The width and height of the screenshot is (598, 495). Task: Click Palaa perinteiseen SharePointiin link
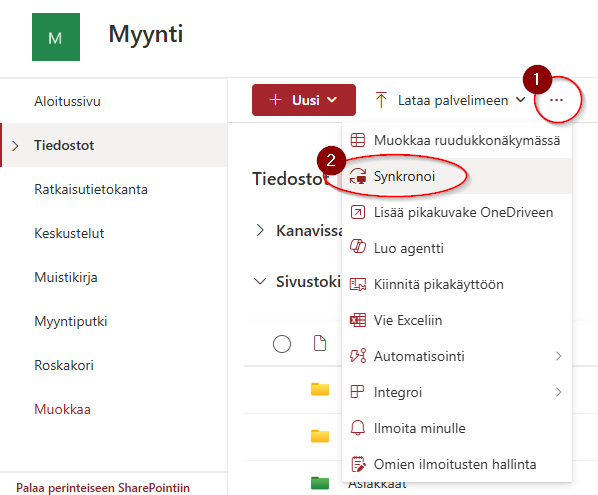click(x=103, y=487)
